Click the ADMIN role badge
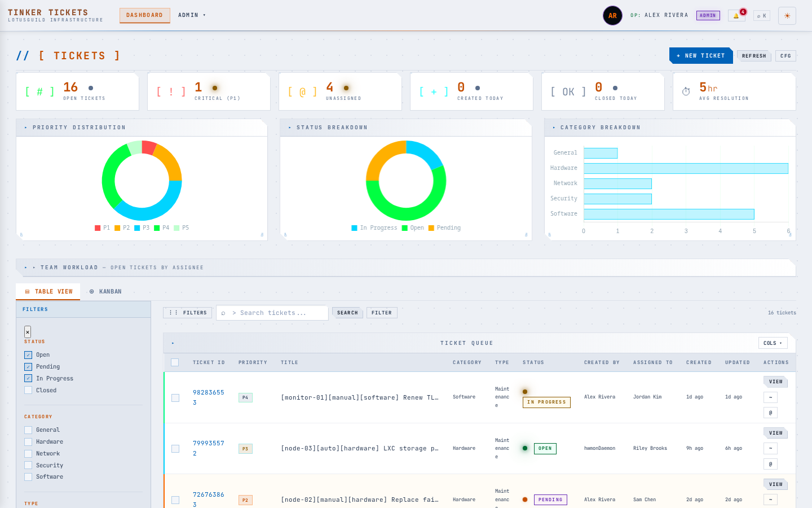The width and height of the screenshot is (812, 508). (708, 16)
